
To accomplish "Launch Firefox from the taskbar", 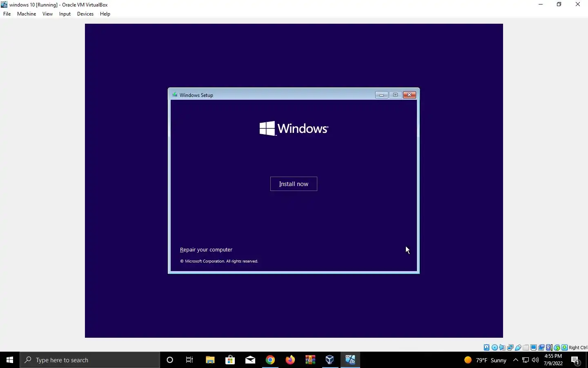I will pos(290,360).
